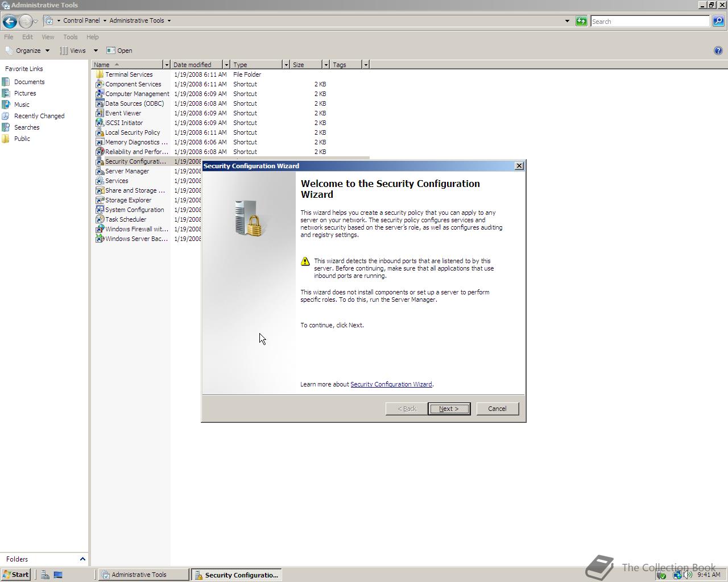Select the Data Sources (ODBC) icon
The width and height of the screenshot is (728, 582).
coord(100,103)
